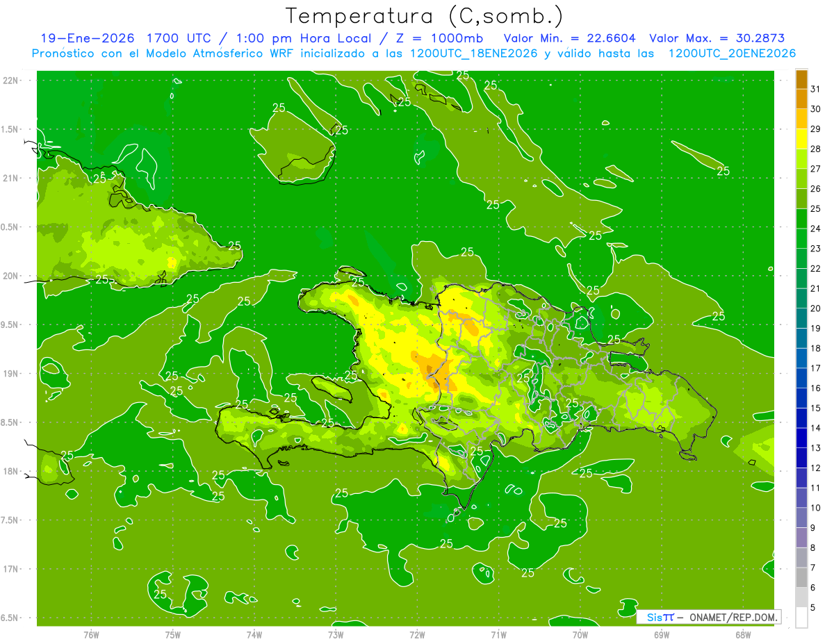Select the date text "19-Ene-2026"

87,38
